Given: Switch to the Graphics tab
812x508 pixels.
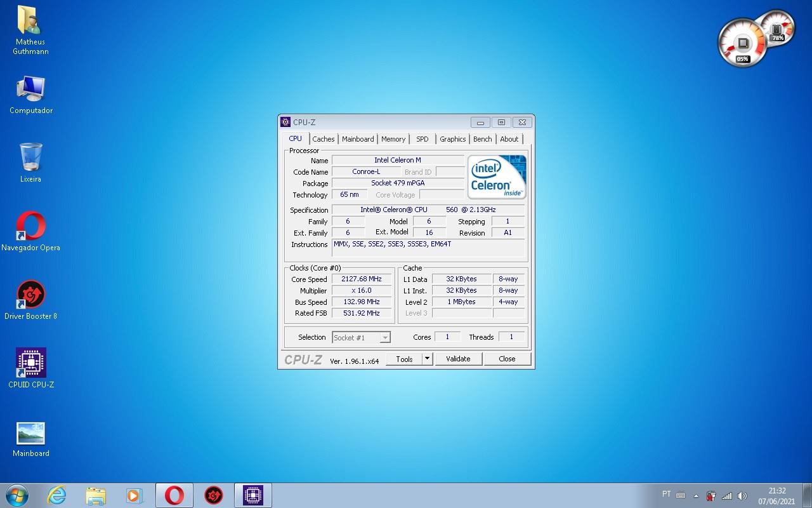Looking at the screenshot, I should [x=453, y=139].
